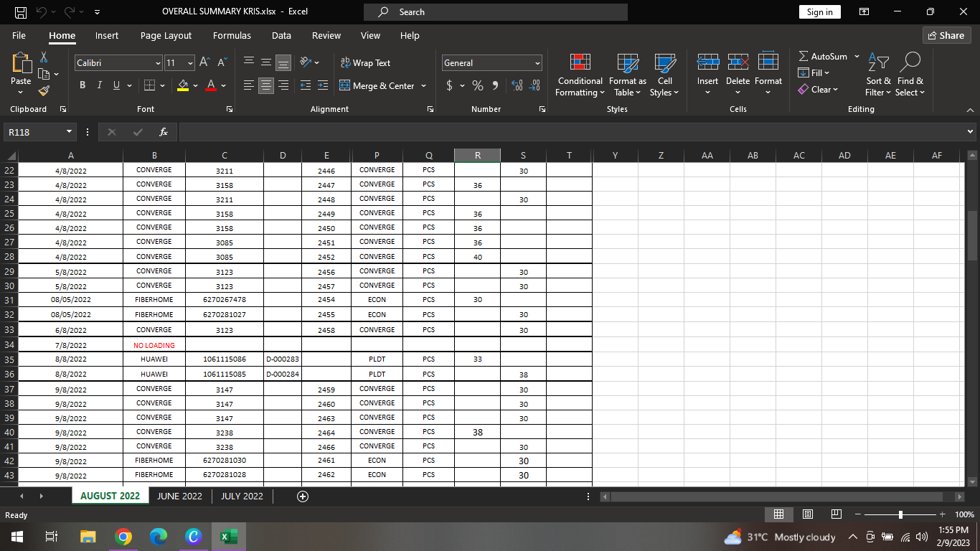Viewport: 980px width, 551px height.
Task: Add a new sheet with plus icon
Action: (x=303, y=496)
